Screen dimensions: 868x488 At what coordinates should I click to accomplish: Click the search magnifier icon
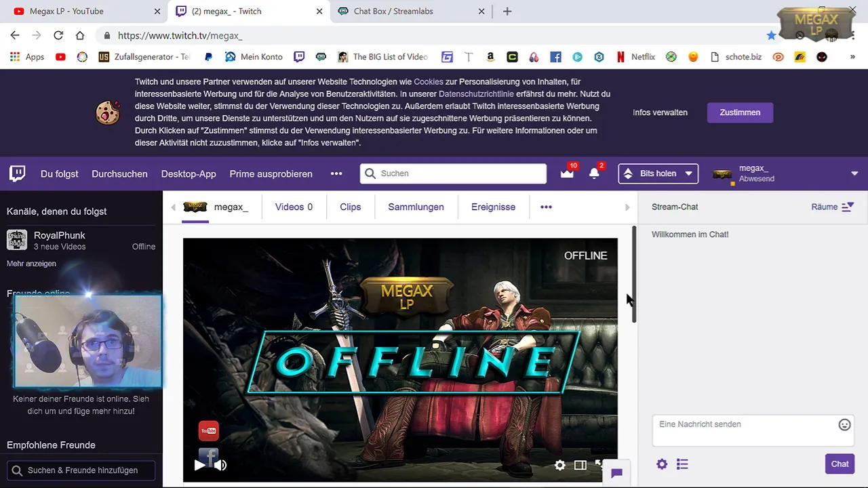370,174
